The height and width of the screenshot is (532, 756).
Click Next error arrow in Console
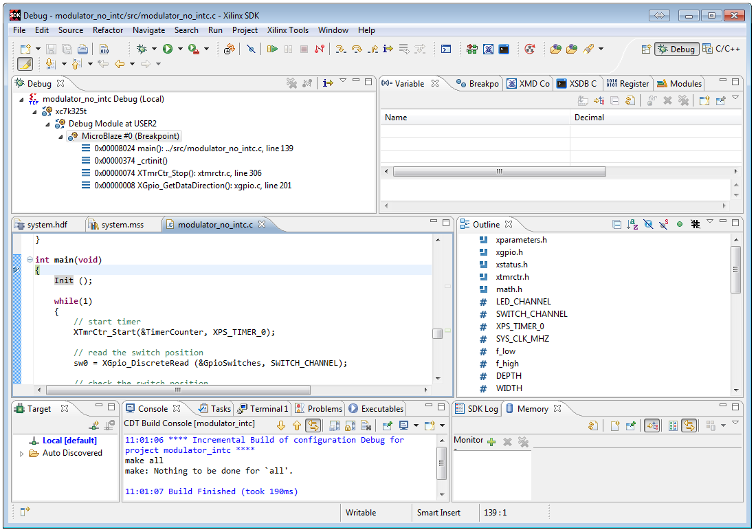pos(281,425)
